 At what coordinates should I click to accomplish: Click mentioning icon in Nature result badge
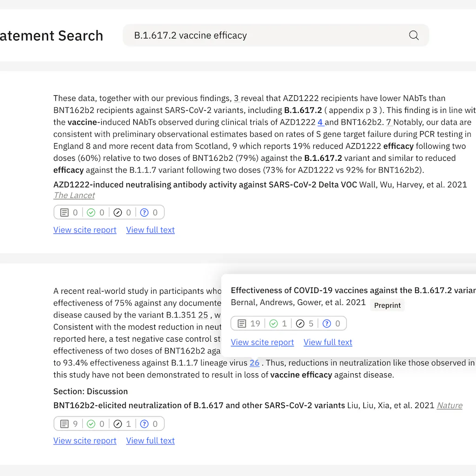point(118,424)
